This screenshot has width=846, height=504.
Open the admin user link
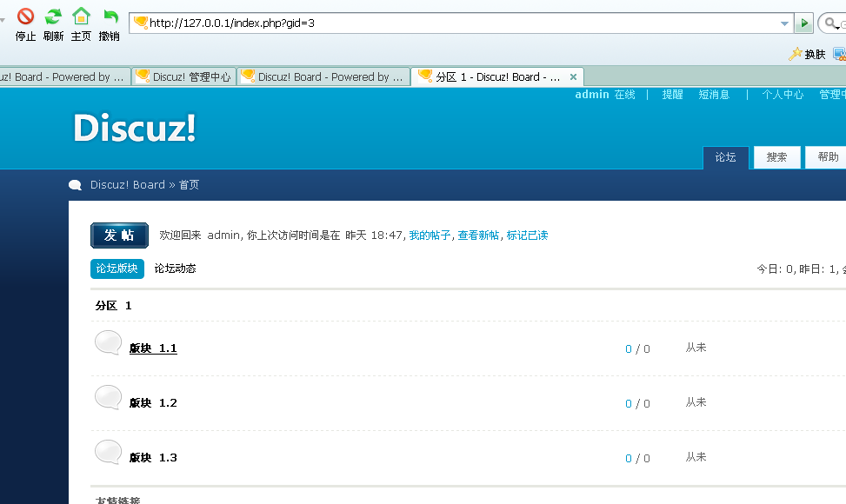[592, 95]
